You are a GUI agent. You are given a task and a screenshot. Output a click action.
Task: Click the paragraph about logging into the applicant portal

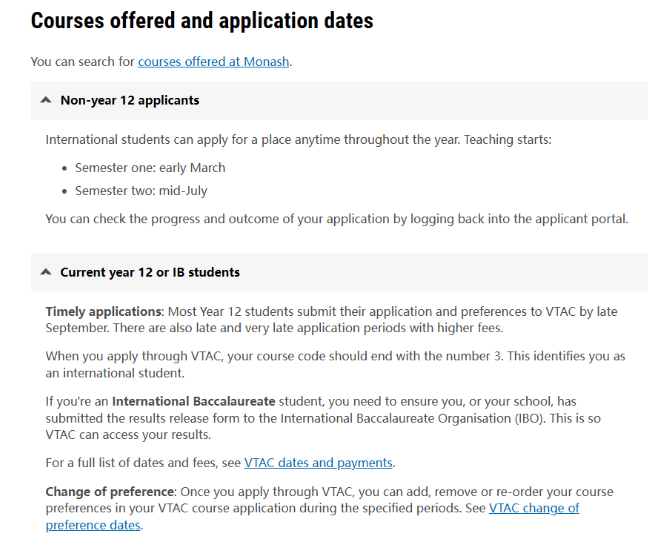pos(337,219)
